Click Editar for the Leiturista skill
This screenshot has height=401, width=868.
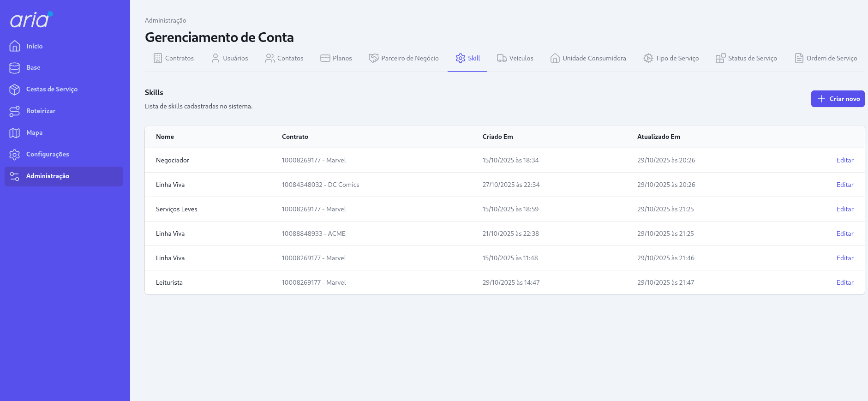[844, 282]
